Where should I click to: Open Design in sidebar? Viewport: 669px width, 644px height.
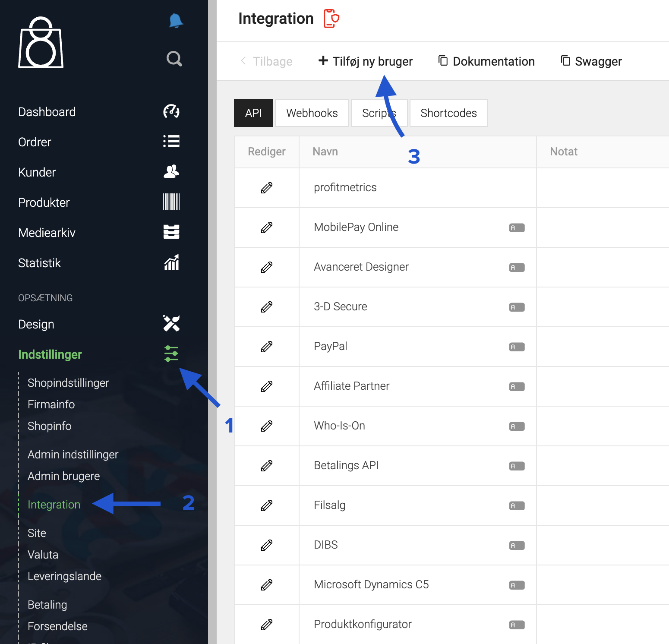36,324
